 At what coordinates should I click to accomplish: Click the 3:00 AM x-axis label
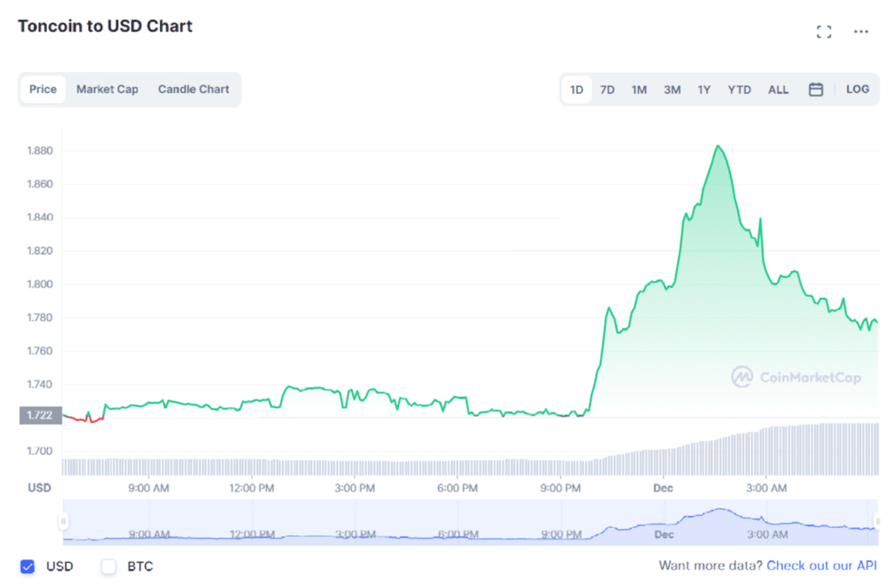coord(767,488)
